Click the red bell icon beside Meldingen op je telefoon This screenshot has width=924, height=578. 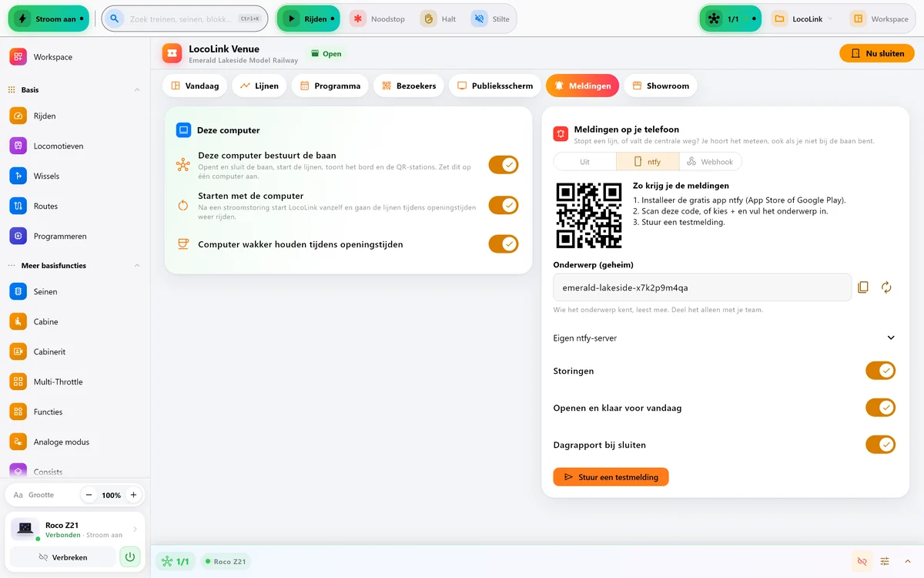561,134
